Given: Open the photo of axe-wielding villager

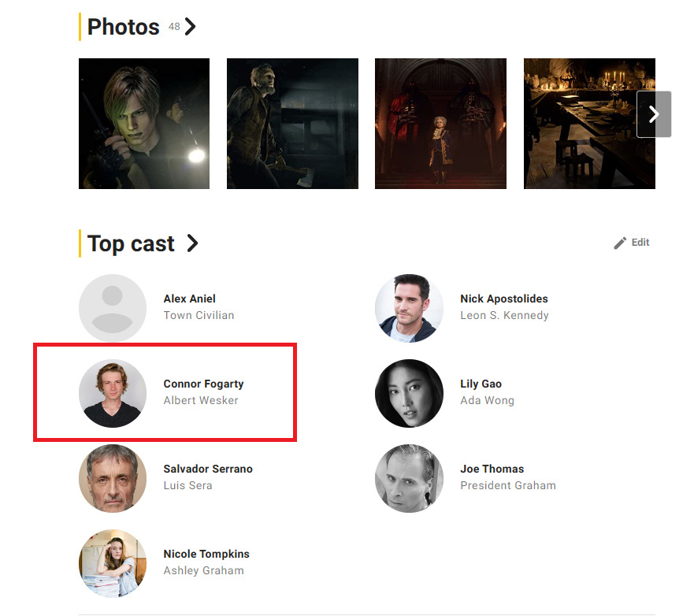Looking at the screenshot, I should click(292, 124).
